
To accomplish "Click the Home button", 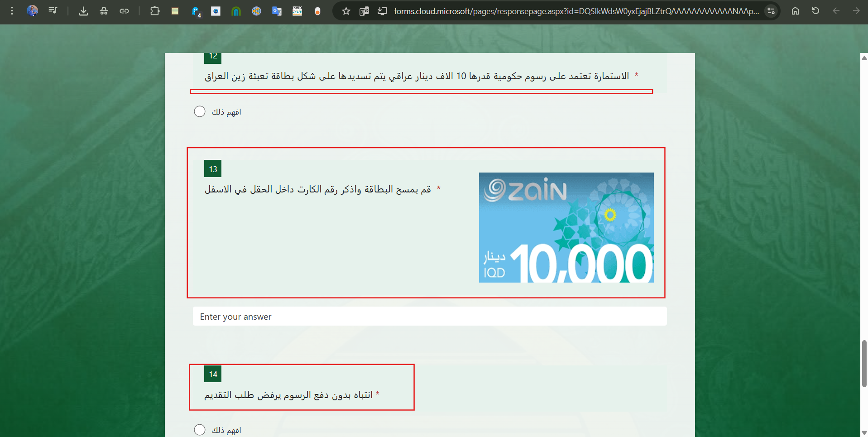I will (795, 10).
